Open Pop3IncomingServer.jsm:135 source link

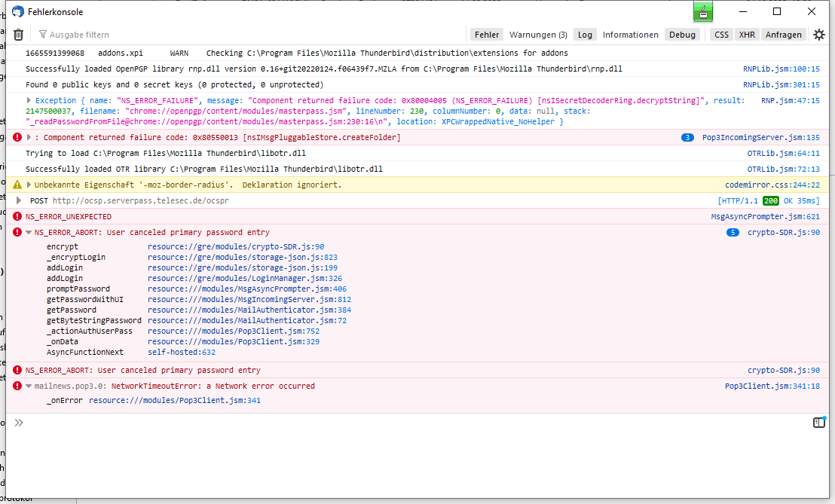760,138
